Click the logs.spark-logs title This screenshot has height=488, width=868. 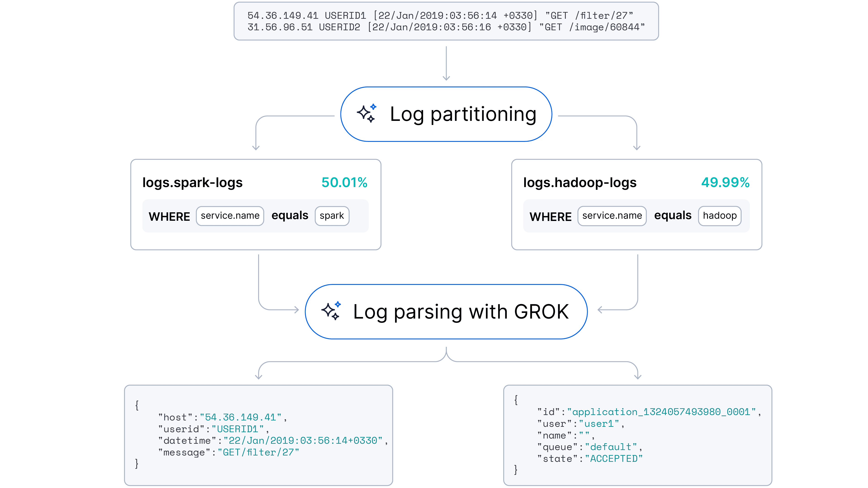tap(192, 183)
